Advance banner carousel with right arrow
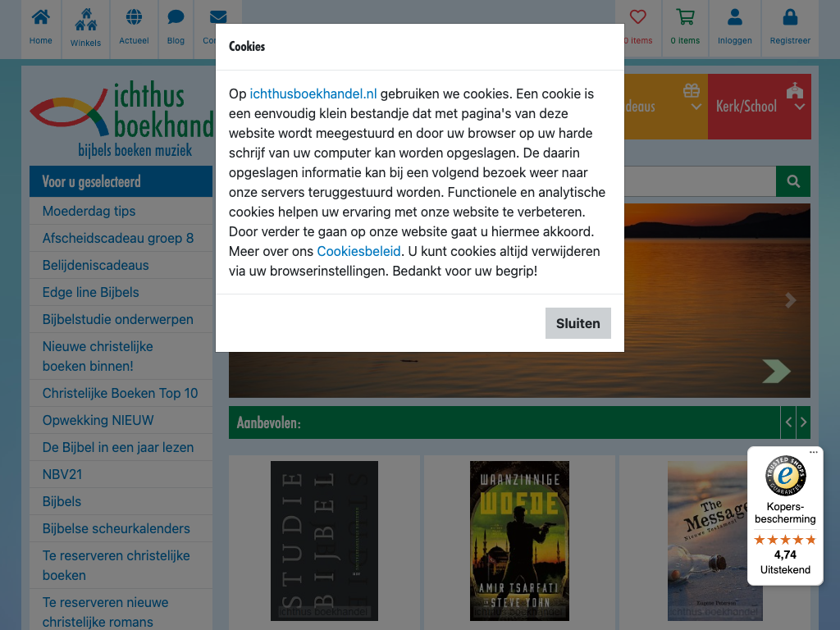Viewport: 840px width, 630px height. point(790,300)
